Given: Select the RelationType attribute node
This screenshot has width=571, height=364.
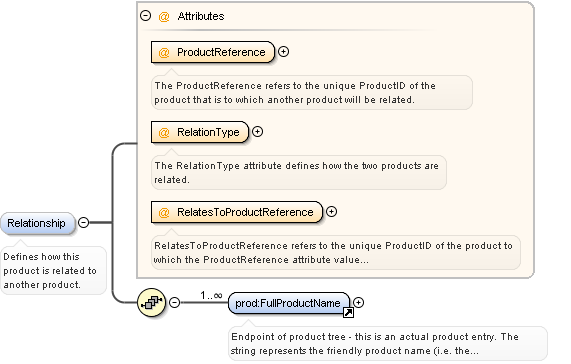Looking at the screenshot, I should coord(200,132).
